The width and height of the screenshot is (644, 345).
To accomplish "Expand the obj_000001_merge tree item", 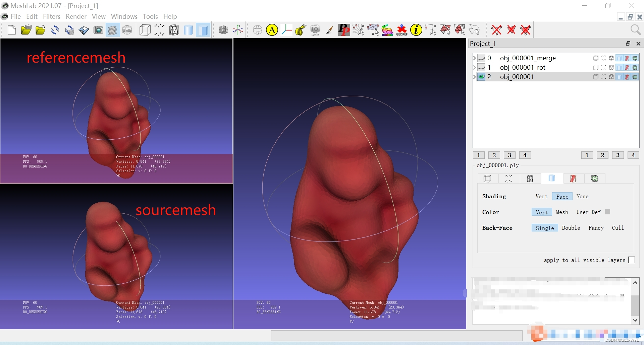I will click(474, 58).
